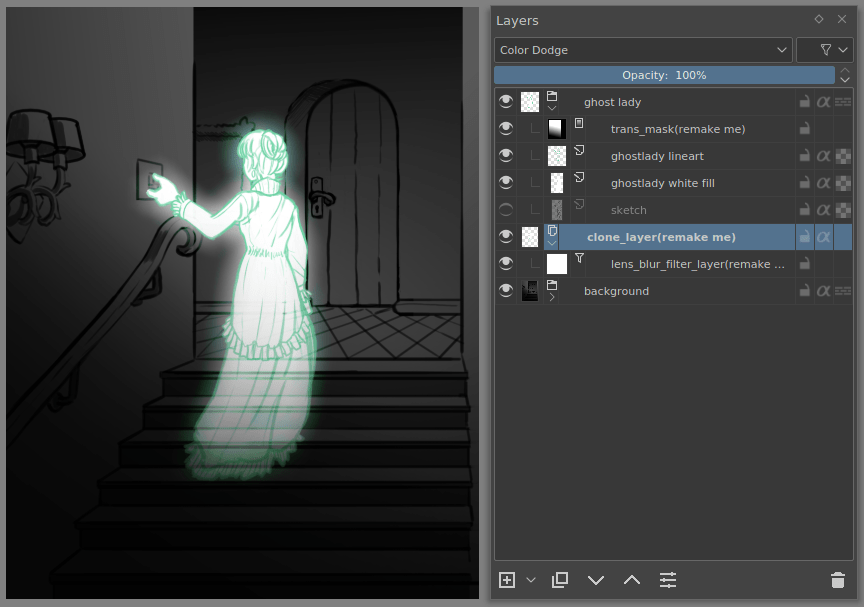Click the ghost lady group name

click(x=612, y=101)
